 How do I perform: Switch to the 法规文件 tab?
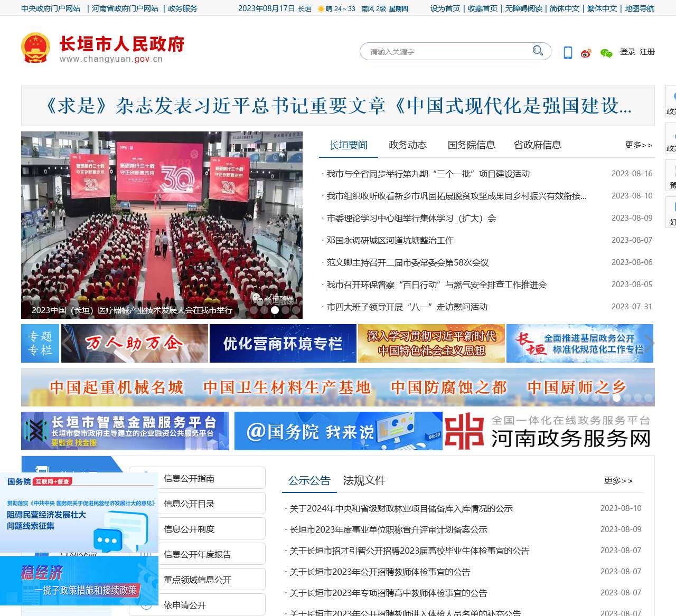click(x=364, y=481)
